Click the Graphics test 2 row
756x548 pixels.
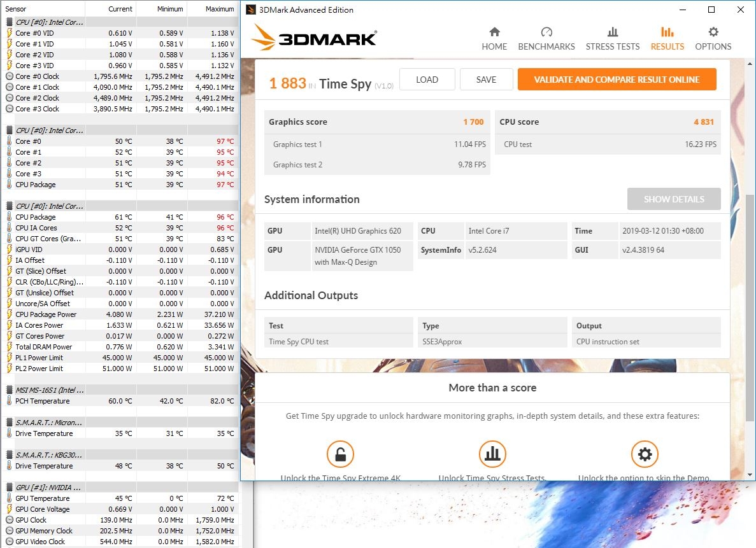point(377,164)
